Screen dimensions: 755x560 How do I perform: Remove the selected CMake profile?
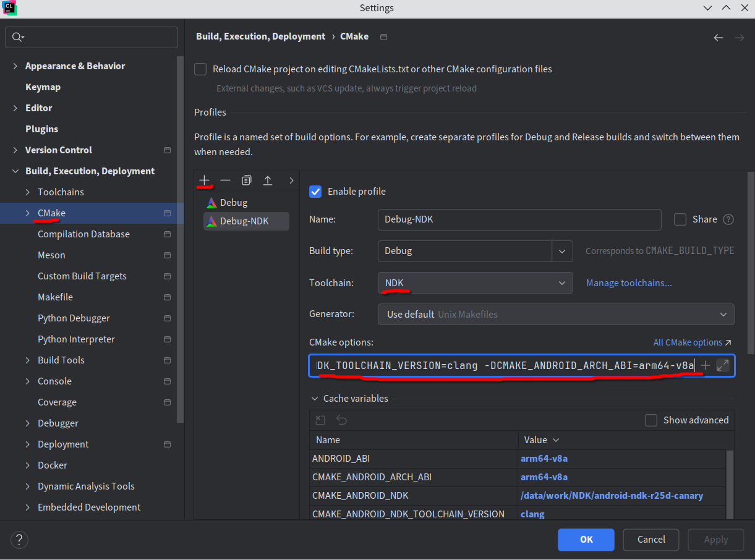[225, 180]
